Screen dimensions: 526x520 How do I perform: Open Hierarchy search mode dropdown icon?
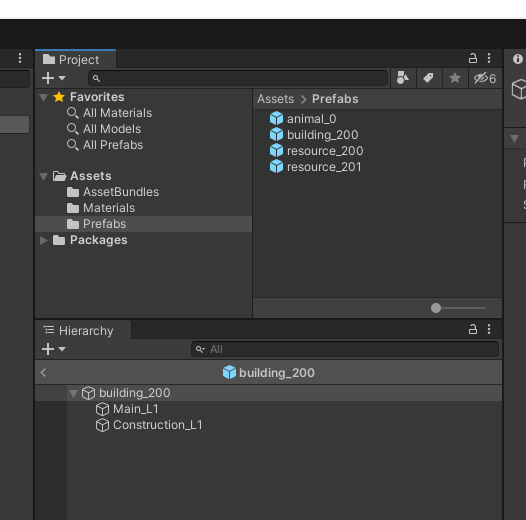tap(200, 350)
